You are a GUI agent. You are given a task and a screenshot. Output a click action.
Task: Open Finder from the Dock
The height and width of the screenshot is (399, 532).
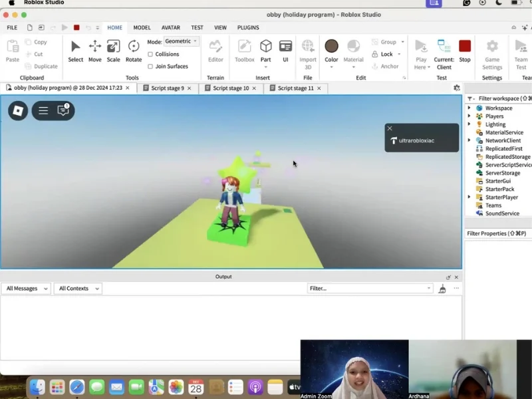(x=37, y=387)
